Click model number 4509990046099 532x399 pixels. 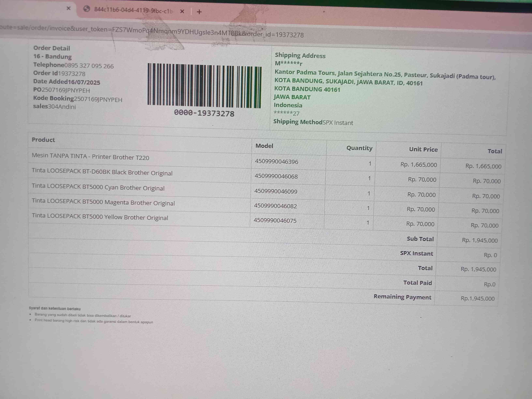(x=276, y=191)
